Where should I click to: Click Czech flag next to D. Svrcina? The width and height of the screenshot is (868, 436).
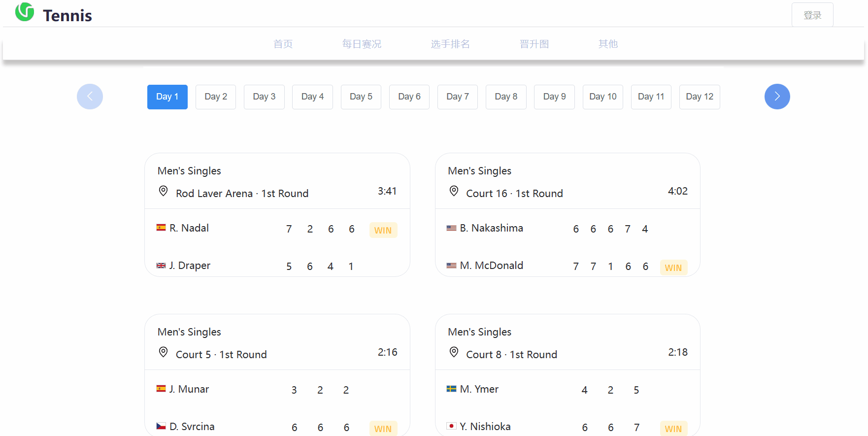[x=161, y=426]
